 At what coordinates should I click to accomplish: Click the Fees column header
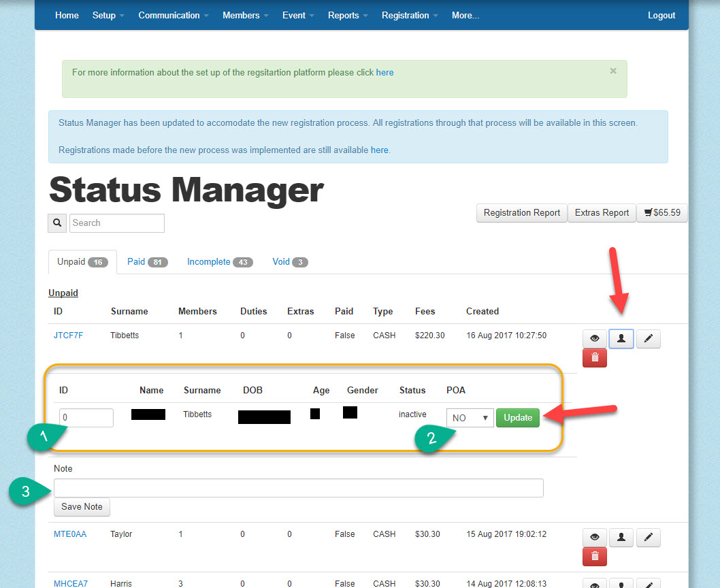point(425,312)
